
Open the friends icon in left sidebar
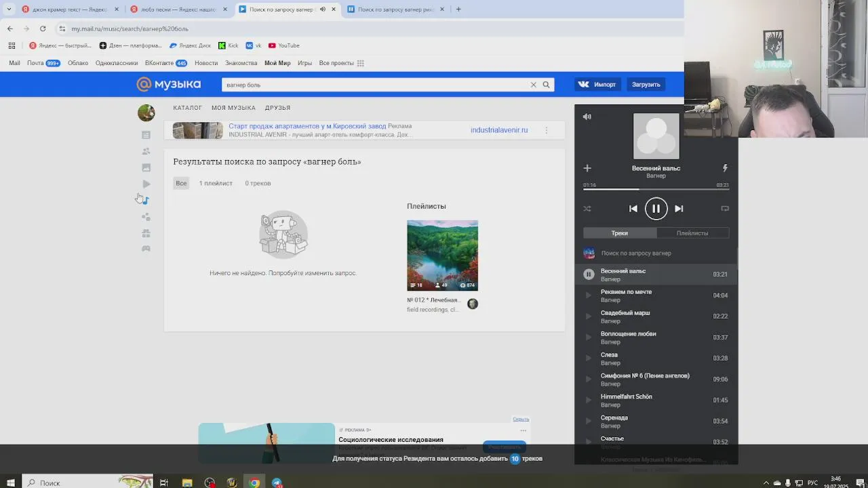(146, 151)
